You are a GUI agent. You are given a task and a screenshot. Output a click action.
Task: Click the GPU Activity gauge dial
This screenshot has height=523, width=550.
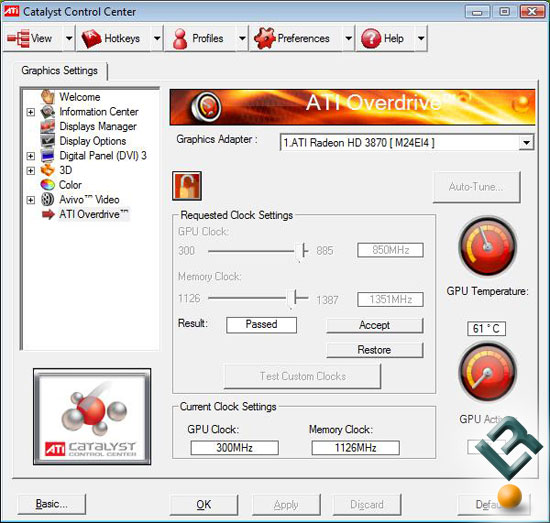click(x=488, y=373)
